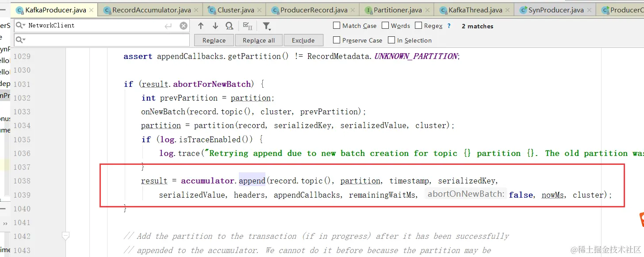This screenshot has height=257, width=644.
Task: Click the KafkaThread.java class icon
Action: [443, 10]
